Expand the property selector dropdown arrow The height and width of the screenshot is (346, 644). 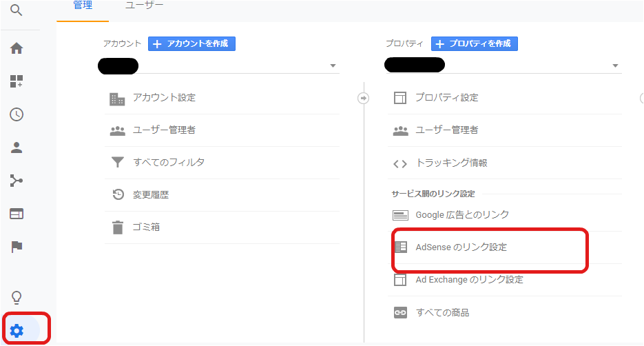tap(615, 65)
